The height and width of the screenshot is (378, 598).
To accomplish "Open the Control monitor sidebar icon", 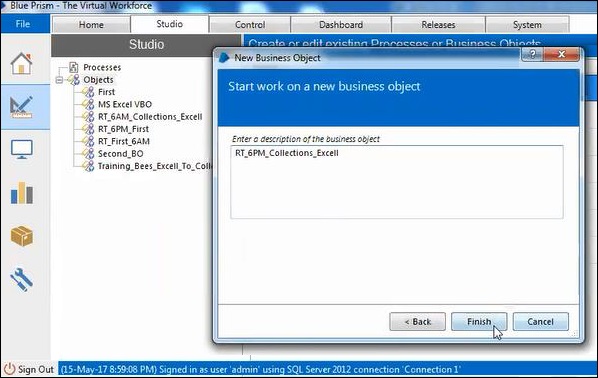I will 22,149.
